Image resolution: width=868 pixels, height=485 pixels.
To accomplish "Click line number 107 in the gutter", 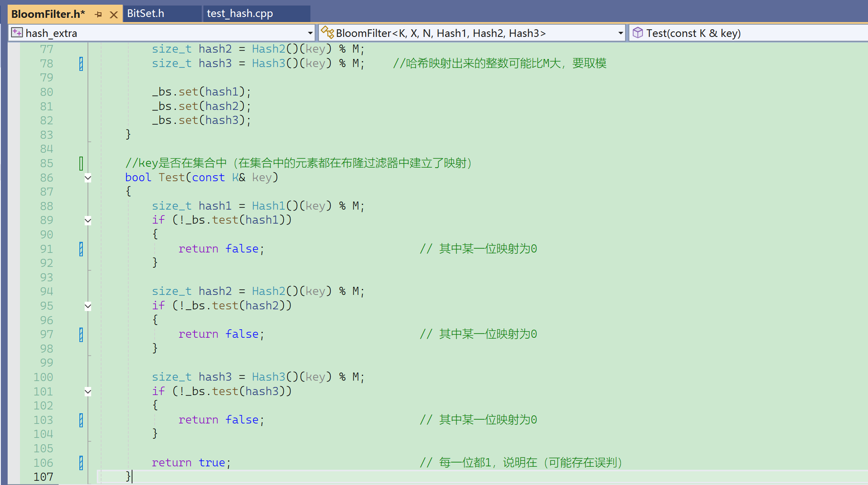I will click(43, 477).
